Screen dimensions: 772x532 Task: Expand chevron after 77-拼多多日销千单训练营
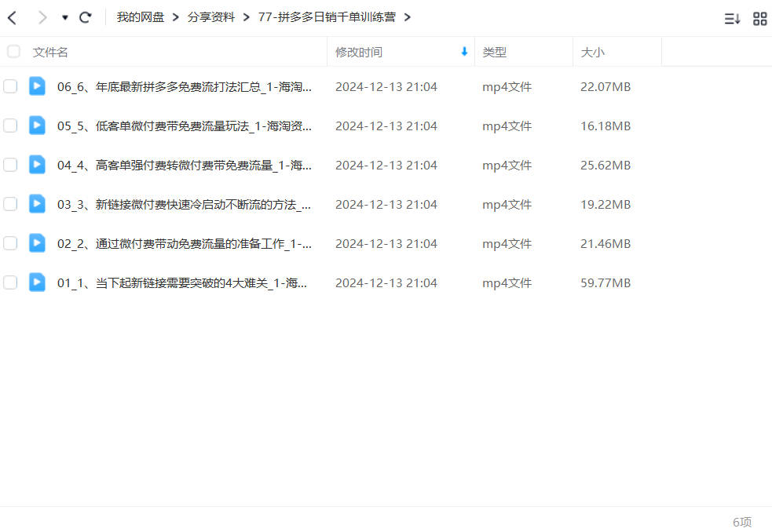[407, 18]
